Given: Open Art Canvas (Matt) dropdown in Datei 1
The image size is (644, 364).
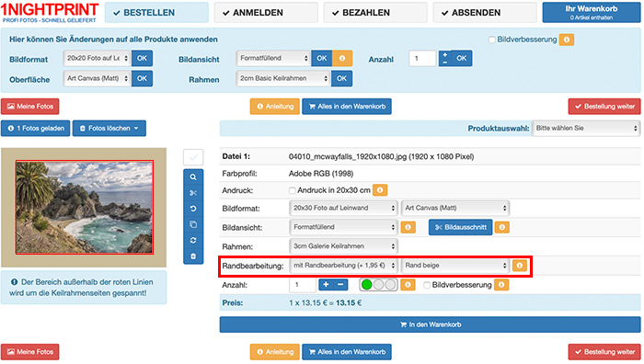Looking at the screenshot, I should click(455, 208).
